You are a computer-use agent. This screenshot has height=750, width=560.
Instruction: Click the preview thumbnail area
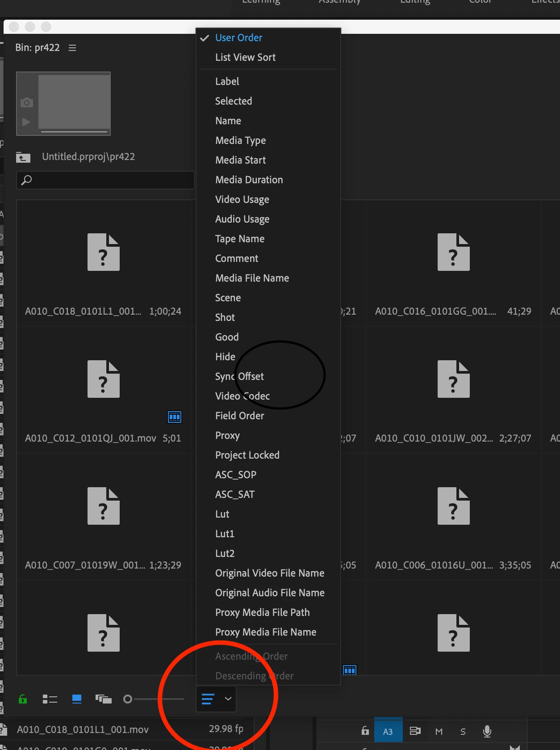click(x=74, y=102)
